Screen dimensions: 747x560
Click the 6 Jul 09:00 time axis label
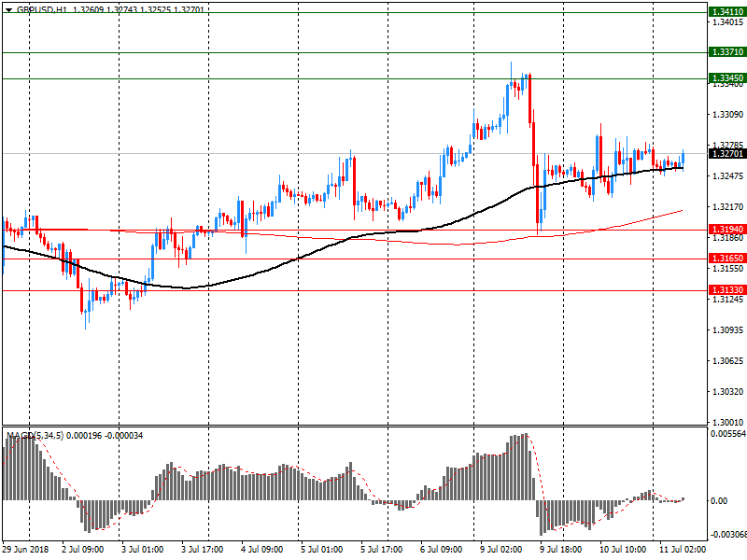pyautogui.click(x=441, y=550)
